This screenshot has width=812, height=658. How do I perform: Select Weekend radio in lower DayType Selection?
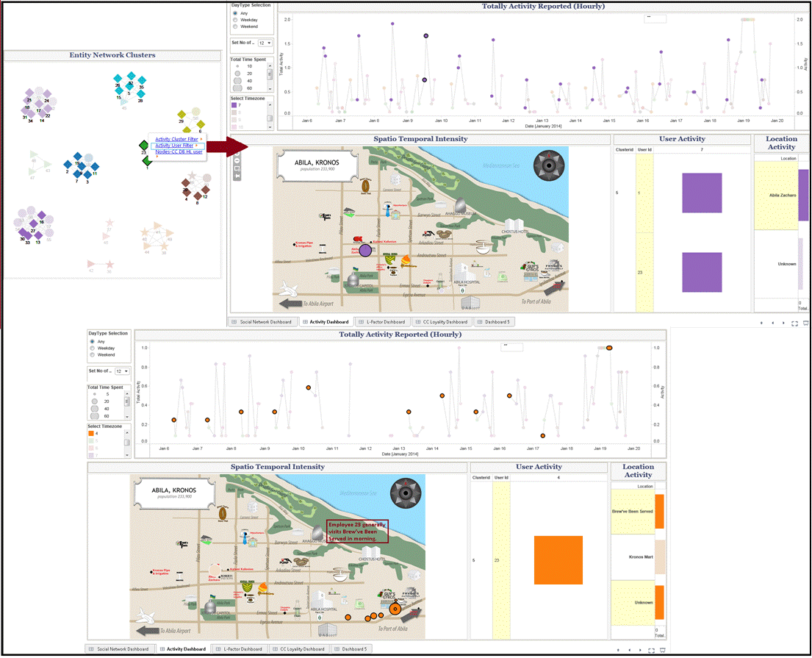[92, 354]
